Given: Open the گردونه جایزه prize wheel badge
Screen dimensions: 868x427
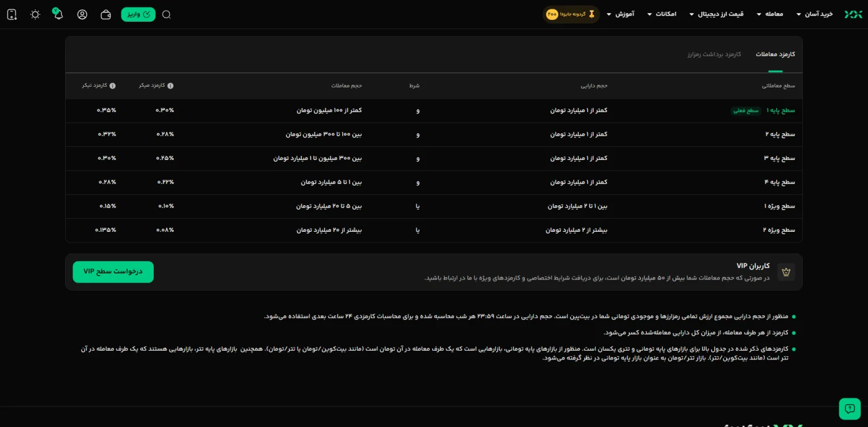Looking at the screenshot, I should pos(571,14).
